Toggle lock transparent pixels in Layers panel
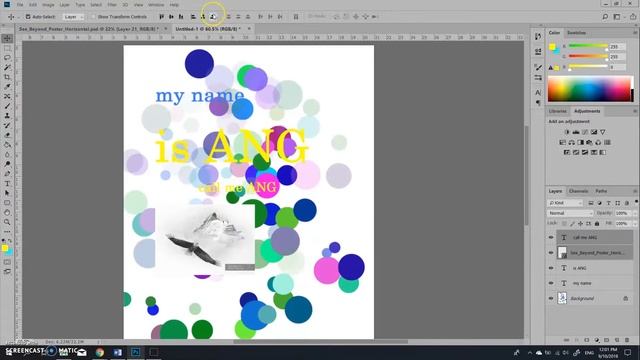640x360 pixels. tap(564, 224)
